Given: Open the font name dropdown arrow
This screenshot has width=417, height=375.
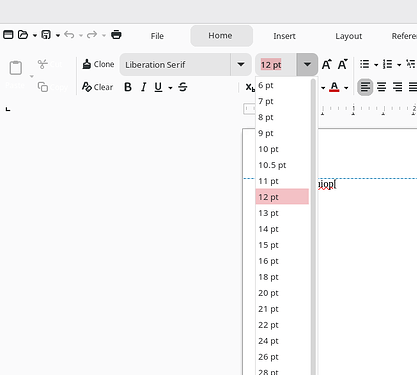Looking at the screenshot, I should 241,65.
